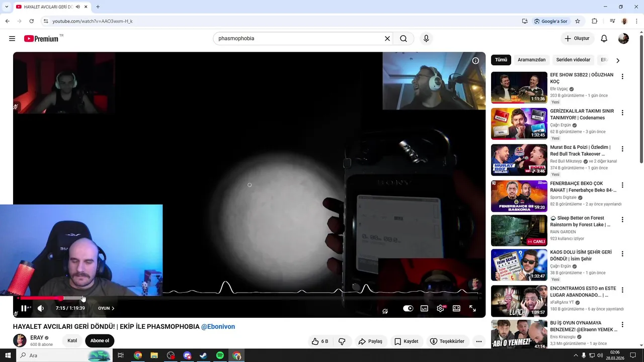Play the EFE SHOW S3B22 thumbnail
The width and height of the screenshot is (644, 362).
point(519,87)
